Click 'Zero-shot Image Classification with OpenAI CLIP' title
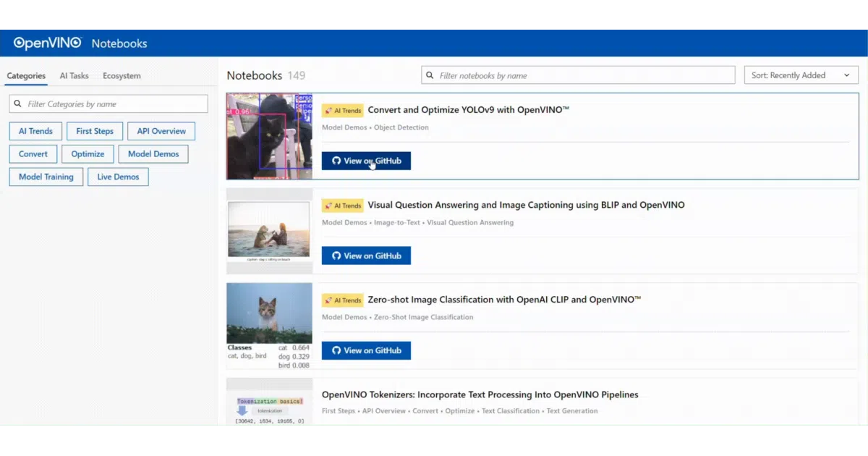The height and width of the screenshot is (456, 868). (x=504, y=300)
